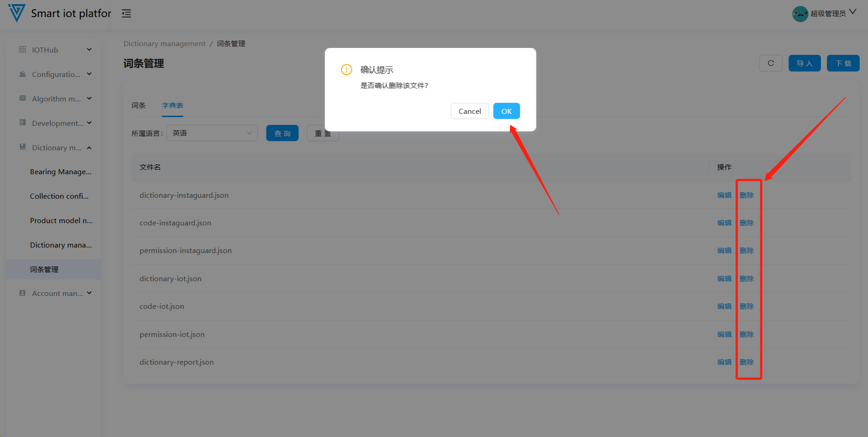Click the Algorithm management sidebar icon
Viewport: 868px width, 437px height.
(x=23, y=98)
